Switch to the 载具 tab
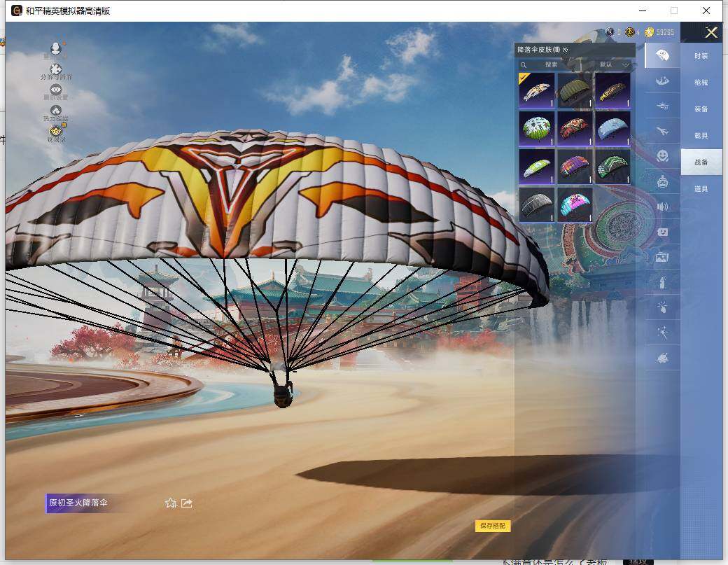This screenshot has width=728, height=565. tap(701, 136)
